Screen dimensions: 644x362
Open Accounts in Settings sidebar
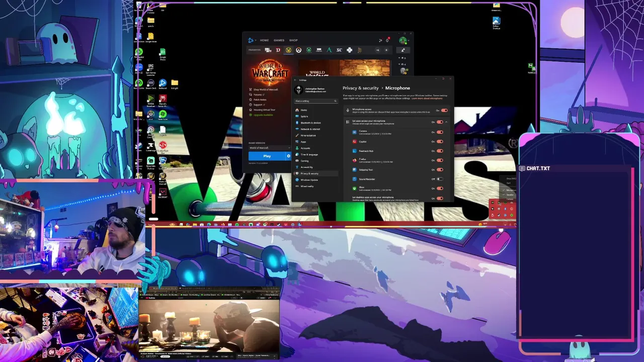coord(316,148)
